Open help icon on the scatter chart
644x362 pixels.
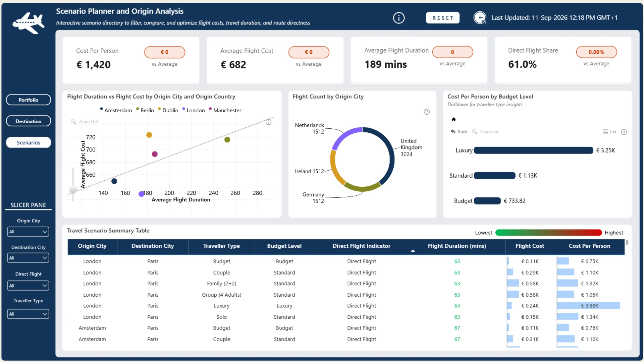click(268, 122)
